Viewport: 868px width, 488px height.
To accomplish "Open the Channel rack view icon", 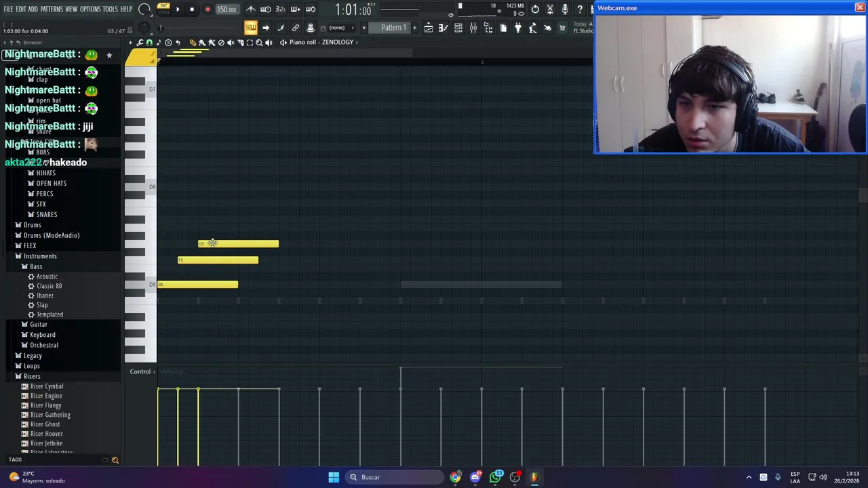I will pos(458,28).
